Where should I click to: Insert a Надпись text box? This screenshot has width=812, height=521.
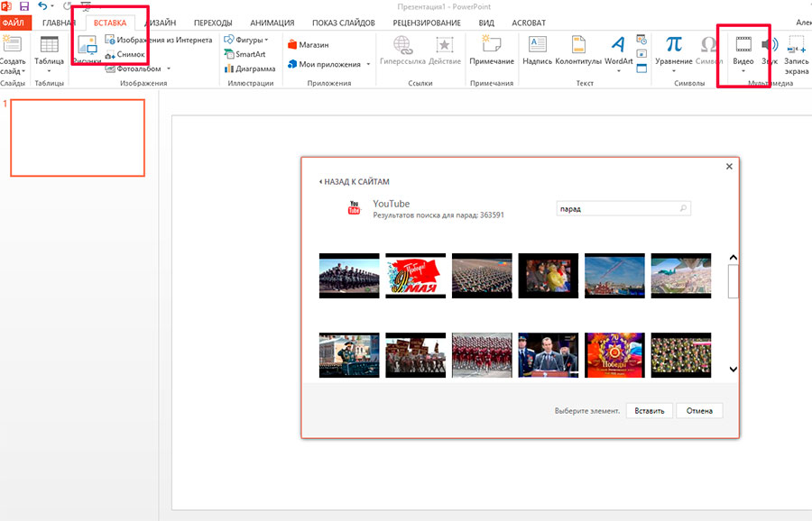pos(537,50)
